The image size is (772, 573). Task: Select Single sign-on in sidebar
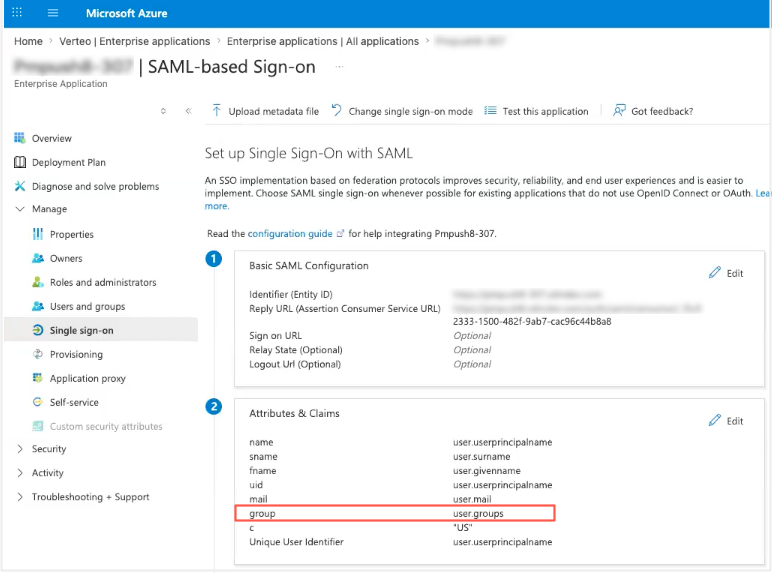click(81, 330)
